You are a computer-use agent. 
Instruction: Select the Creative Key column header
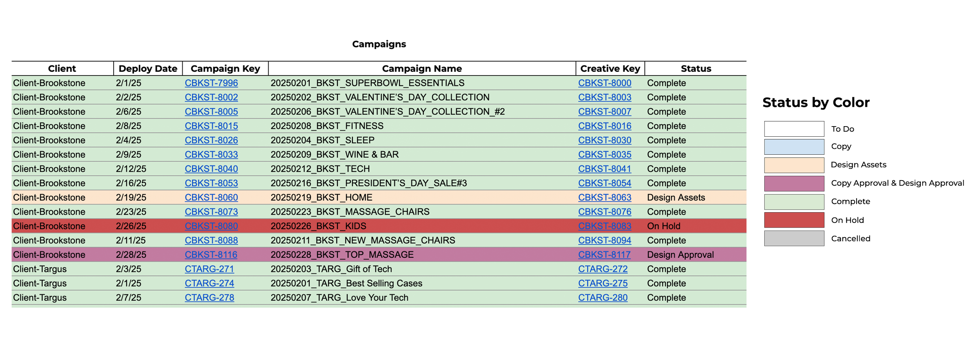click(610, 69)
